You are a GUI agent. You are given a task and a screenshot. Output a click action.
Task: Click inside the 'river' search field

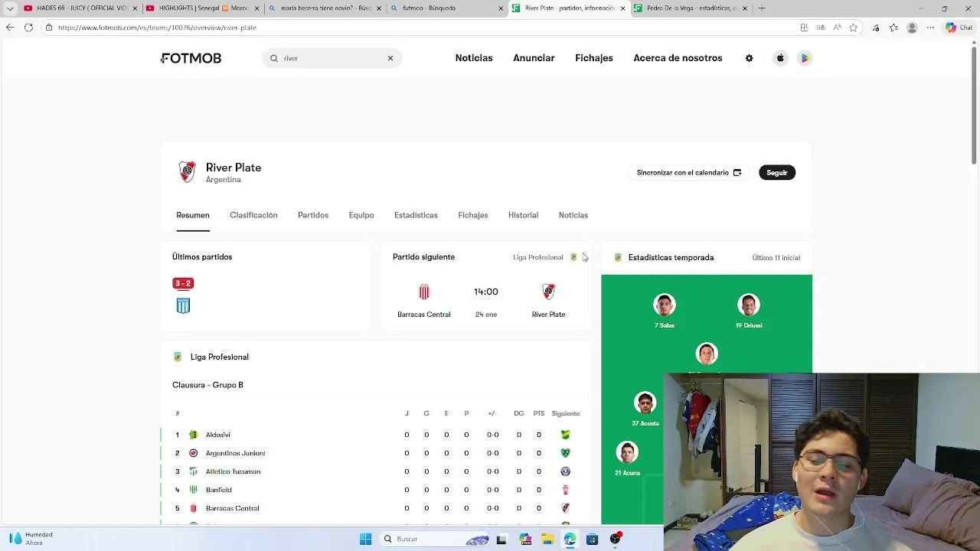(x=332, y=58)
